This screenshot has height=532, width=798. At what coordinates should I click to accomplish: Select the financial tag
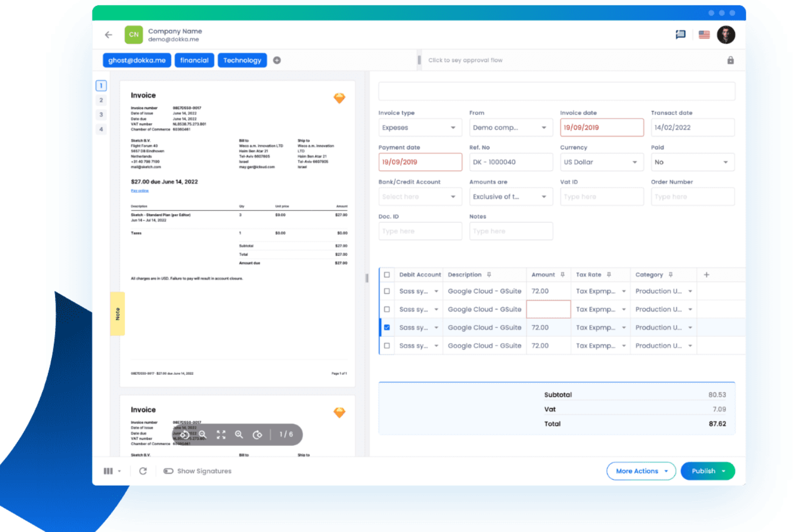[x=194, y=60]
